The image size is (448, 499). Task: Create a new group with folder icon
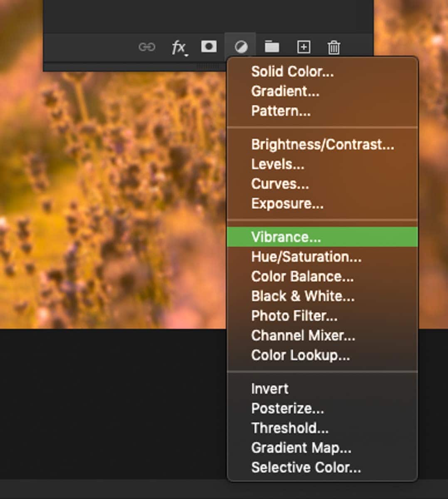[x=272, y=47]
